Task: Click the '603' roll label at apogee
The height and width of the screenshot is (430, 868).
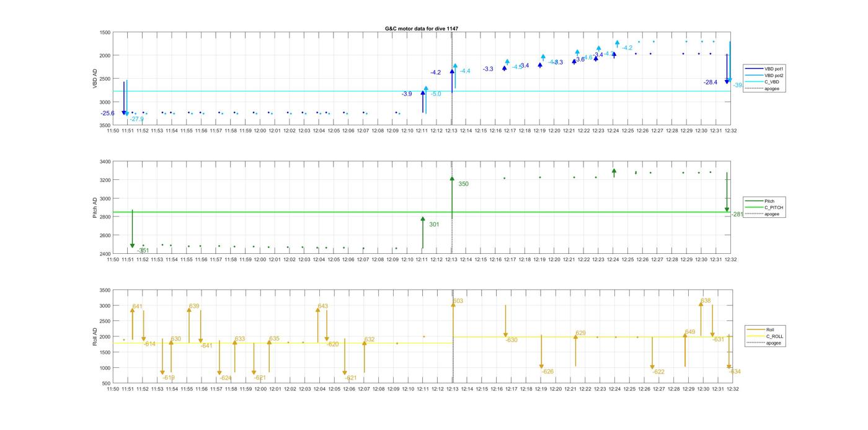Action: point(458,301)
